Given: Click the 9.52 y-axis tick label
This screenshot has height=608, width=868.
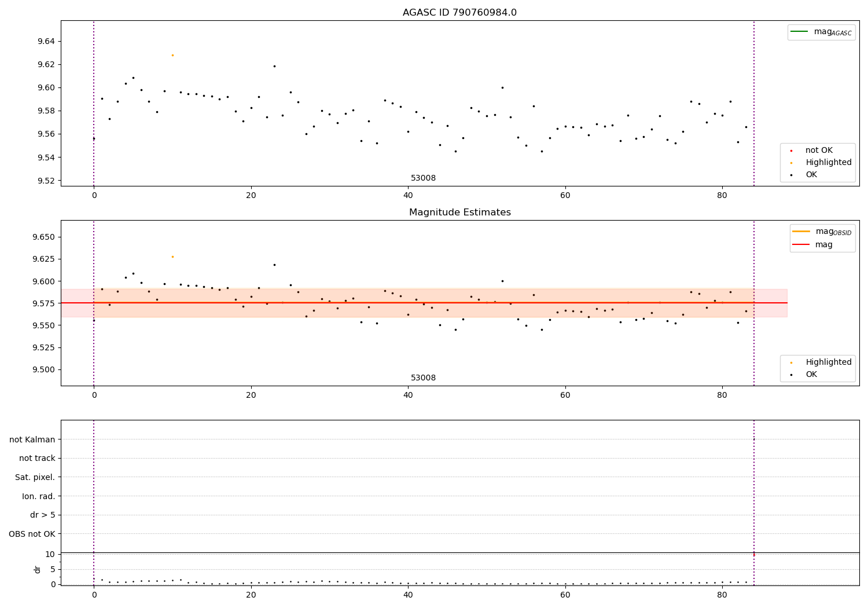Looking at the screenshot, I should click(46, 181).
